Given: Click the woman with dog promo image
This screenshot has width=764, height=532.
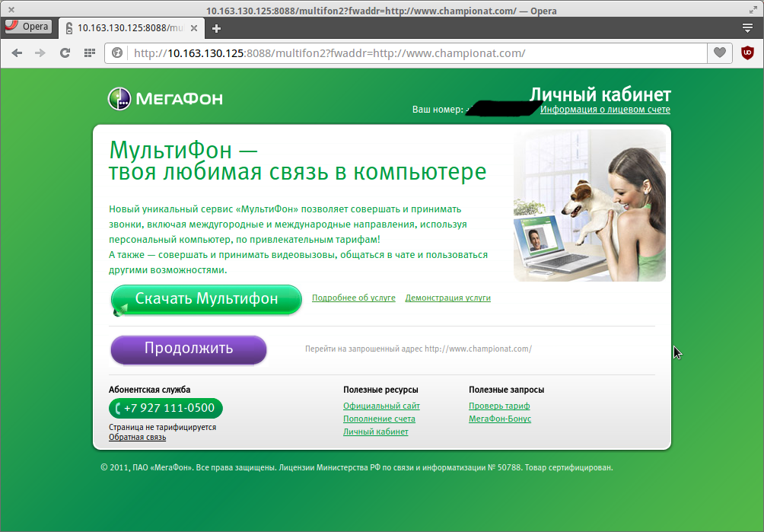Looking at the screenshot, I should coord(590,205).
